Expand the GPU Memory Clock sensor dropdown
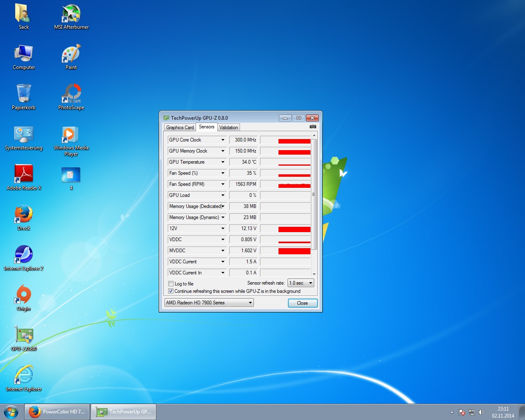Image resolution: width=525 pixels, height=420 pixels. (x=223, y=151)
